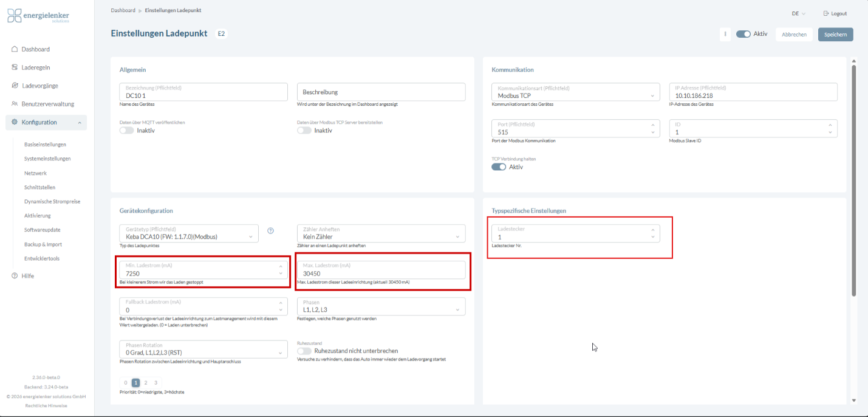Viewport: 868px width, 417px height.
Task: Open the Zähler Anheften dropdown
Action: click(381, 233)
